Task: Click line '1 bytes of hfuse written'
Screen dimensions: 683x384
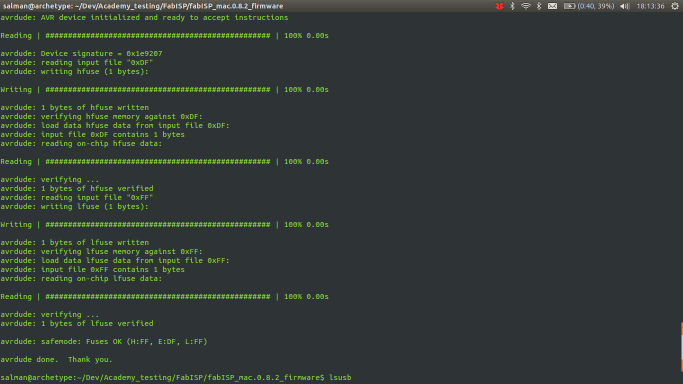Action: 74,108
